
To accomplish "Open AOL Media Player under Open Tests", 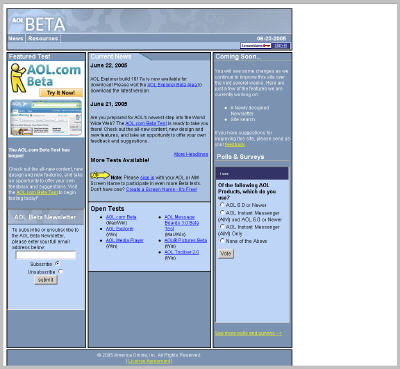I will (125, 240).
